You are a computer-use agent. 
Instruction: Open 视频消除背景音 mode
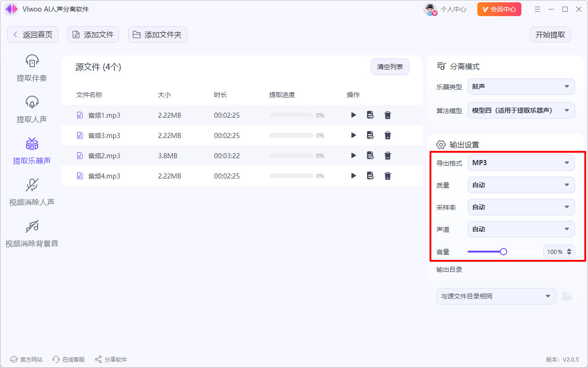(x=32, y=234)
